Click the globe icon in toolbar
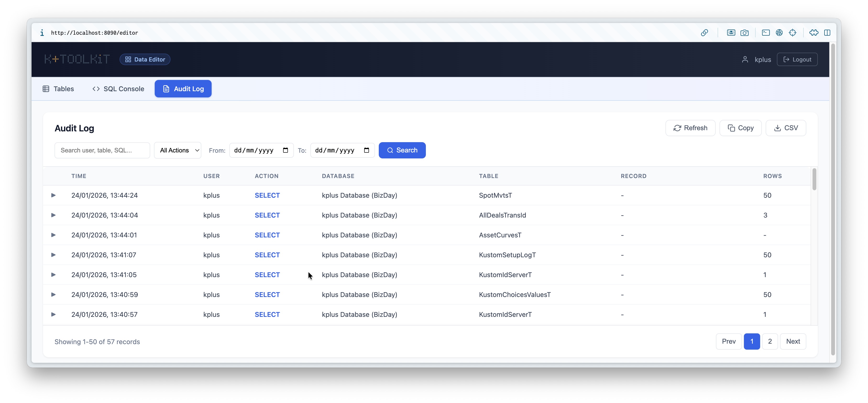This screenshot has width=868, height=403. (779, 33)
